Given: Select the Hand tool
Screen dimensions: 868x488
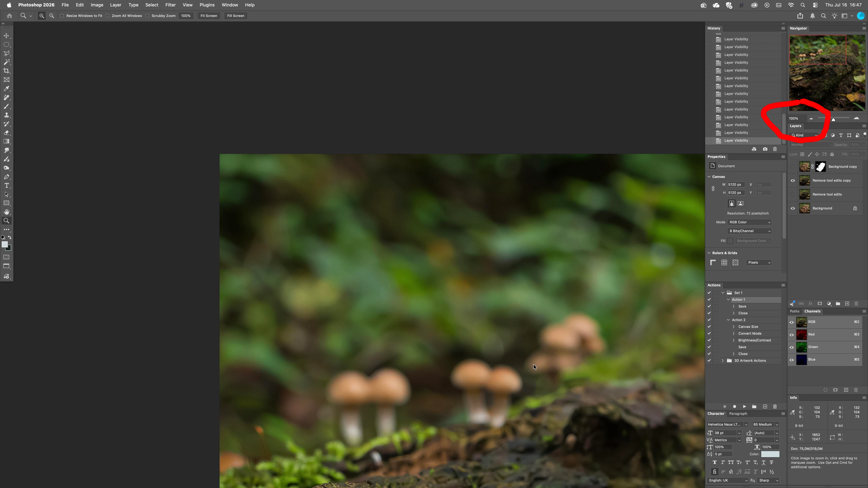Looking at the screenshot, I should [x=6, y=212].
